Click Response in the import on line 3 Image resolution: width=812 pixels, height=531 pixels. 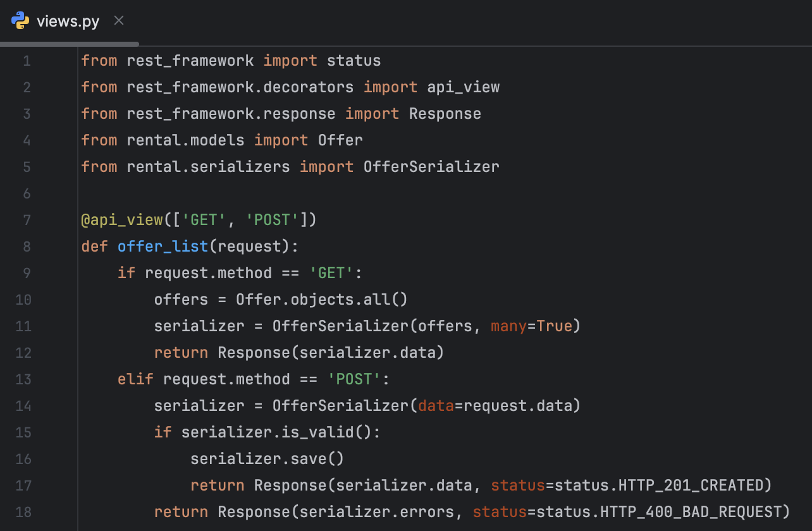[x=444, y=113]
